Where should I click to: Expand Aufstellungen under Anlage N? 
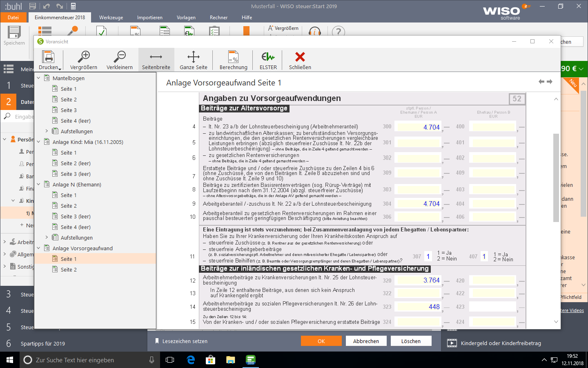point(47,237)
